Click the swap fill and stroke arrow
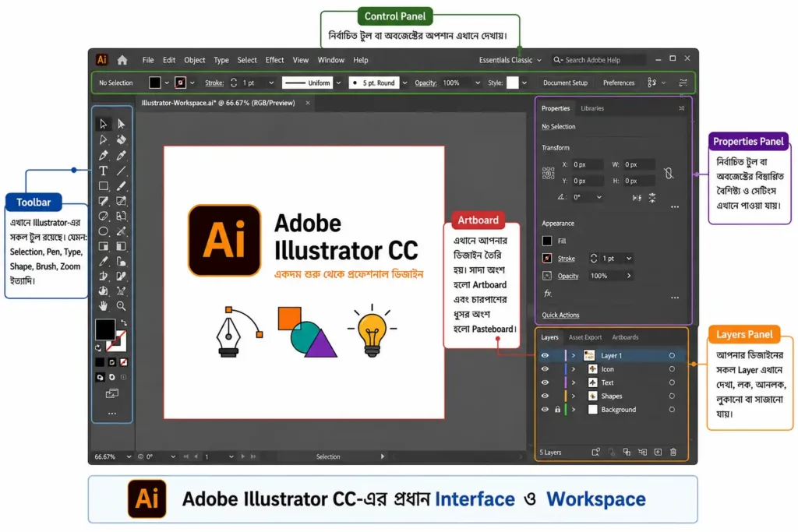 124,323
